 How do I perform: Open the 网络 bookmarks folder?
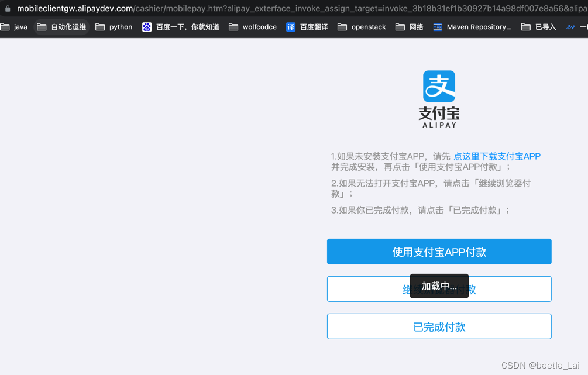(x=410, y=27)
